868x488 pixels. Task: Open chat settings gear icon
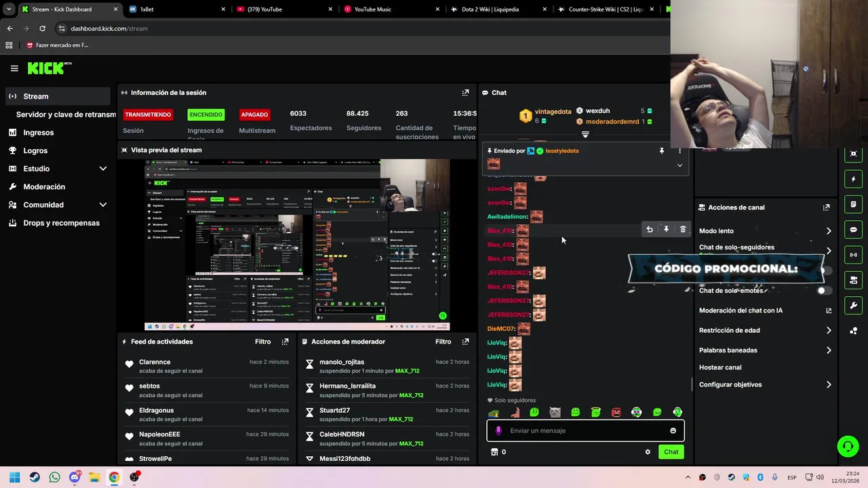pos(648,452)
